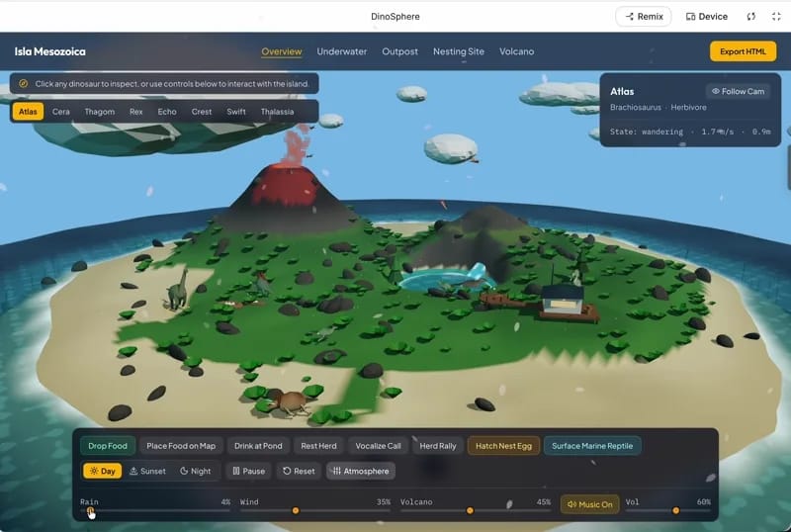791x532 pixels.
Task: Click the Vol slider handle
Action: pos(675,510)
